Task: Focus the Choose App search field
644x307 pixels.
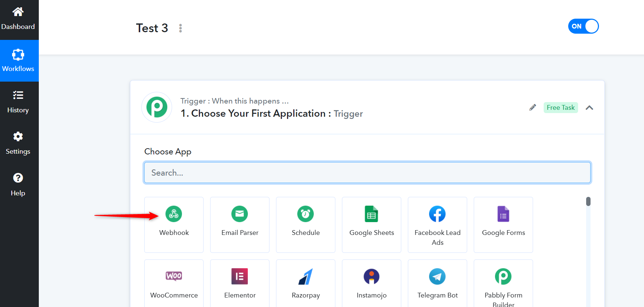Action: click(367, 173)
